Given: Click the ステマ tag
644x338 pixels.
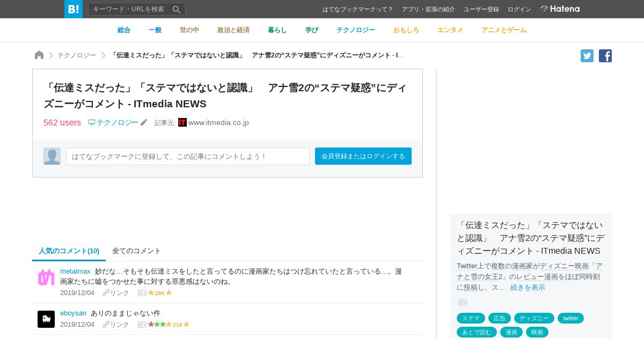Looking at the screenshot, I should [x=471, y=318].
